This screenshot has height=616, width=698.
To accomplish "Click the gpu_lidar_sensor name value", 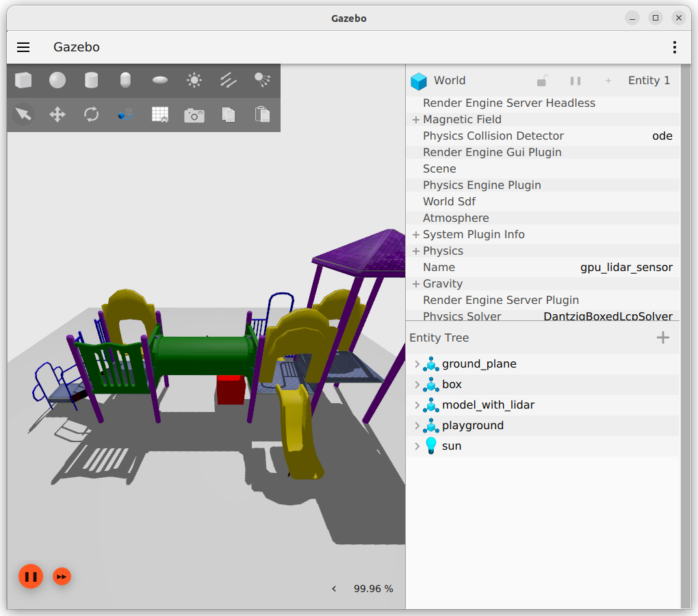I will point(626,268).
